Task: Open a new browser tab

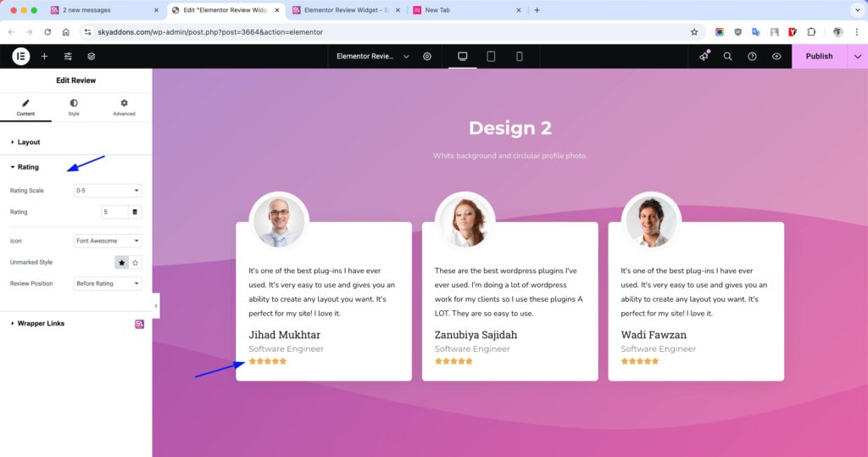Action: pyautogui.click(x=537, y=10)
